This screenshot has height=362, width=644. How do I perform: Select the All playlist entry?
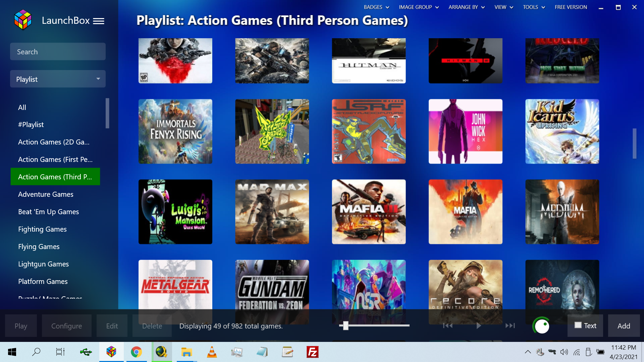click(x=55, y=107)
